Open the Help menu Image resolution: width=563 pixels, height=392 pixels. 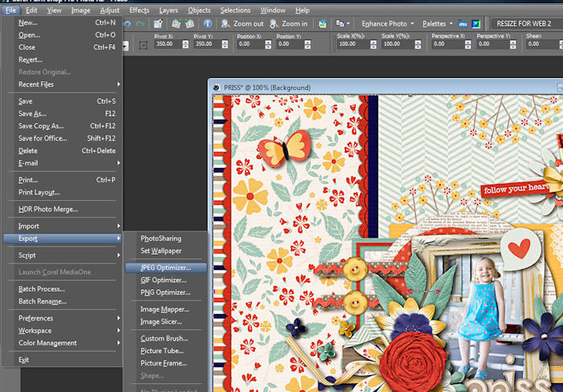(x=302, y=10)
